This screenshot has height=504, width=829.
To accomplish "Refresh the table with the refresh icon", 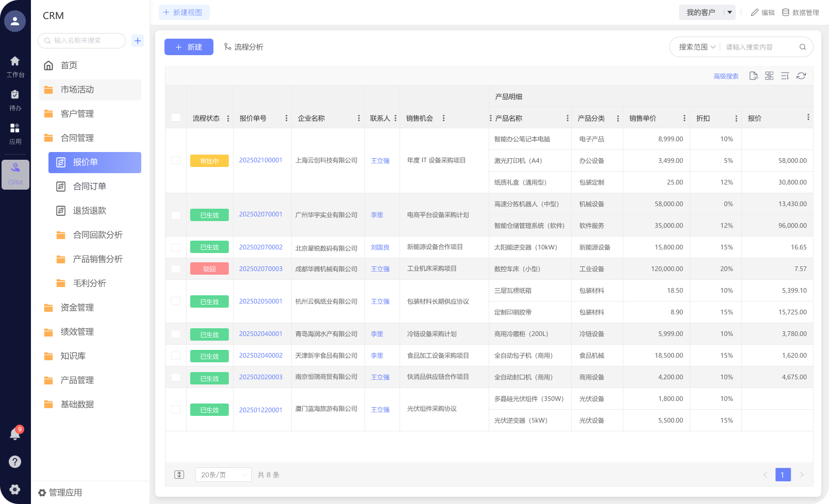I will [801, 76].
